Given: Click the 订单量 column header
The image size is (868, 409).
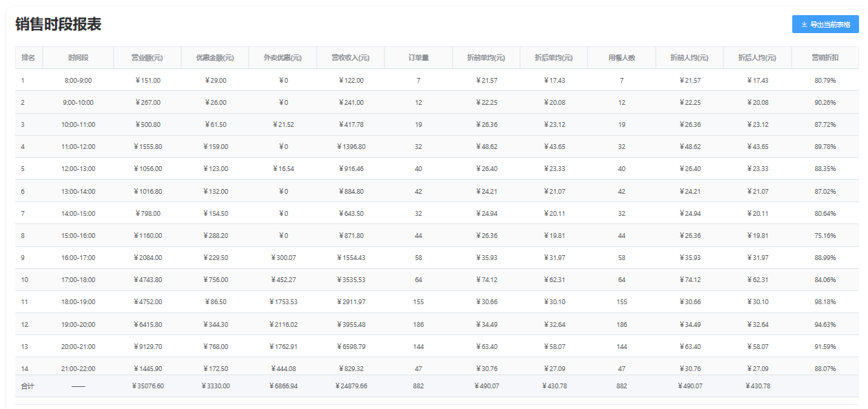Looking at the screenshot, I should click(x=418, y=58).
